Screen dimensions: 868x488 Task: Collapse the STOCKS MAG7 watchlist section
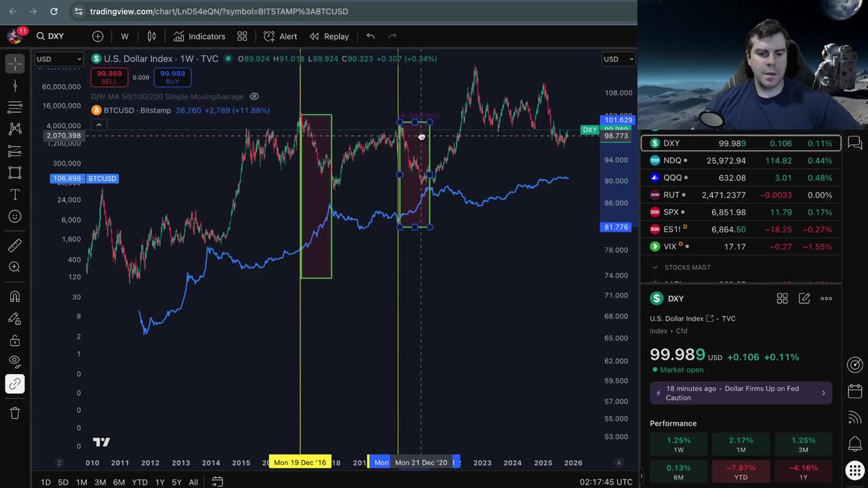coord(655,268)
